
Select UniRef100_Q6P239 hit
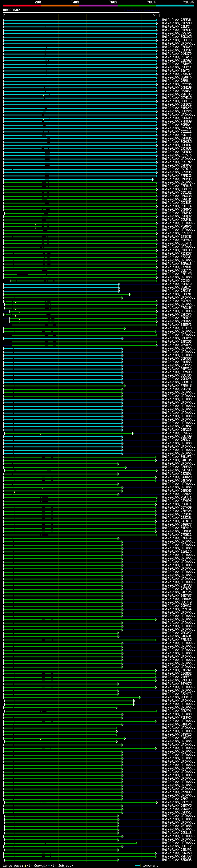[x=176, y=430]
